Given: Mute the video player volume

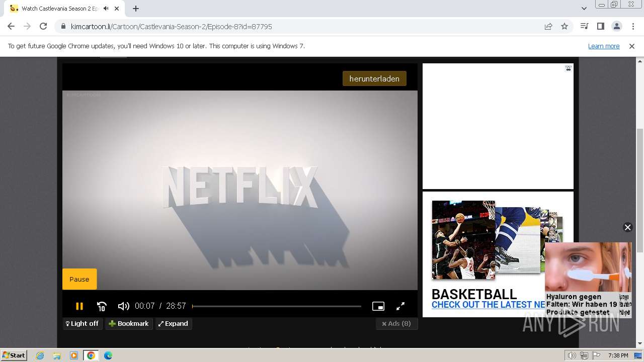Looking at the screenshot, I should (123, 306).
